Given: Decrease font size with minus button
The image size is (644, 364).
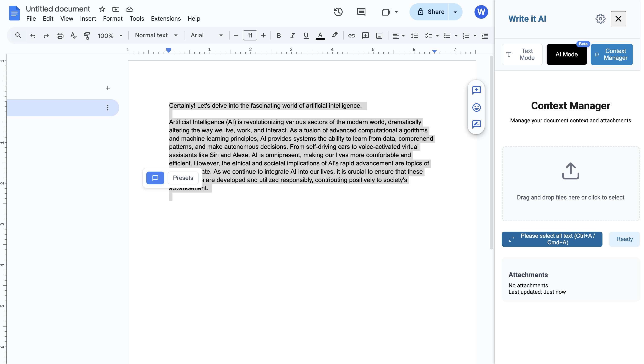Looking at the screenshot, I should tap(236, 36).
